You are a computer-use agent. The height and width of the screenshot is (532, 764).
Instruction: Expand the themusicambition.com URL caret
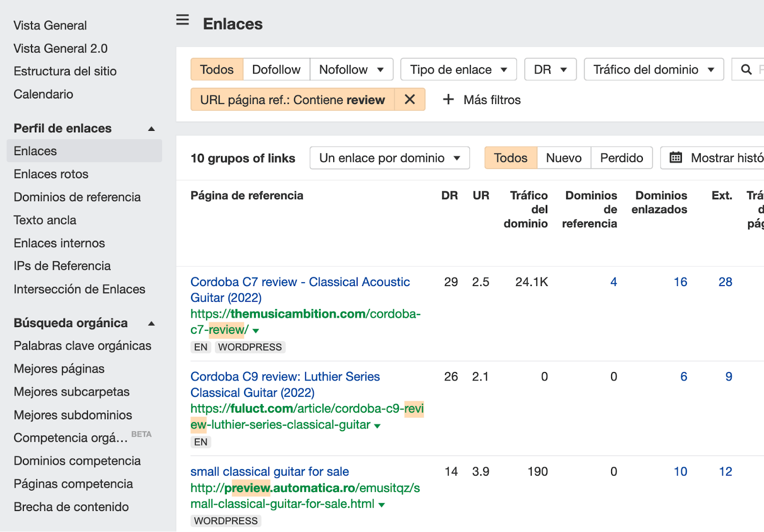click(256, 331)
